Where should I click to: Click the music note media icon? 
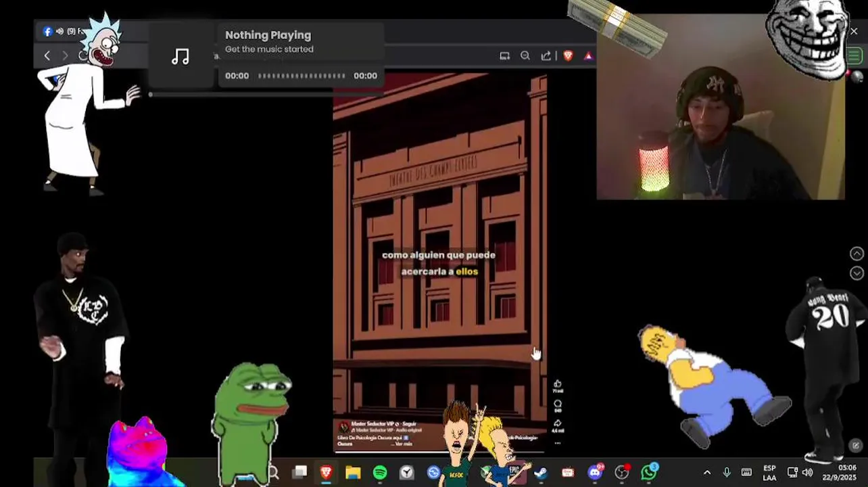(180, 56)
